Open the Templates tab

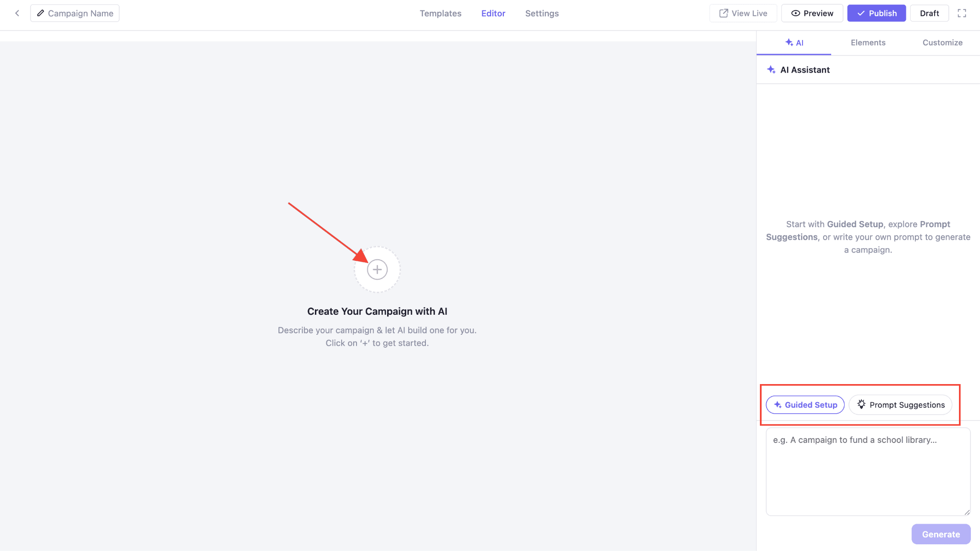(440, 13)
